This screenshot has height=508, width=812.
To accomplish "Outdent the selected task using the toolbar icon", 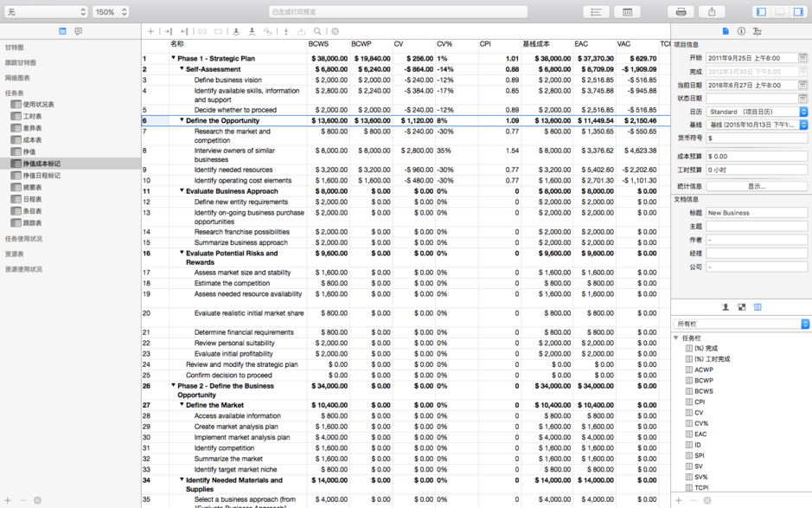I will [185, 31].
